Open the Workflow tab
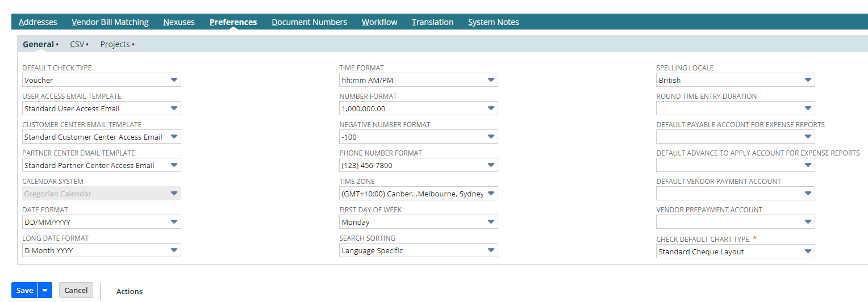 pos(379,22)
